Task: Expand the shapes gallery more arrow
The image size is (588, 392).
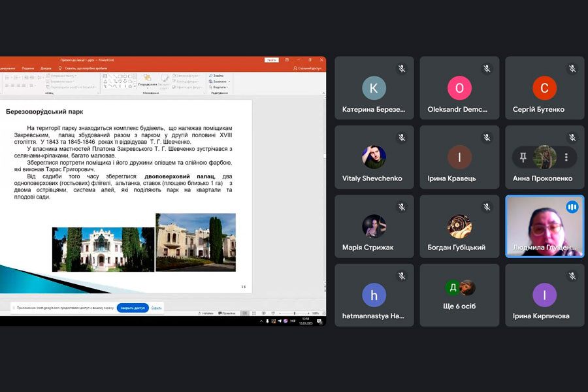Action: point(136,87)
